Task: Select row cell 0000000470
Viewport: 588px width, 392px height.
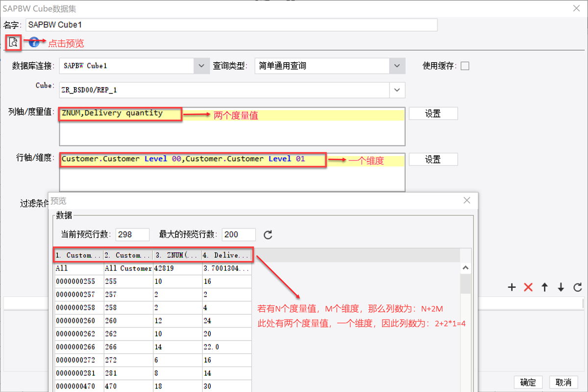Action: (79, 386)
